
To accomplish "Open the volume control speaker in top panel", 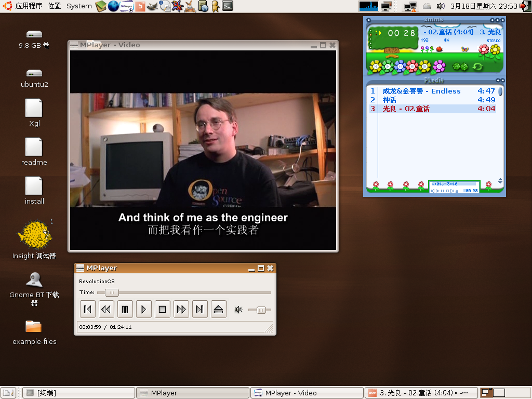I will [x=441, y=6].
